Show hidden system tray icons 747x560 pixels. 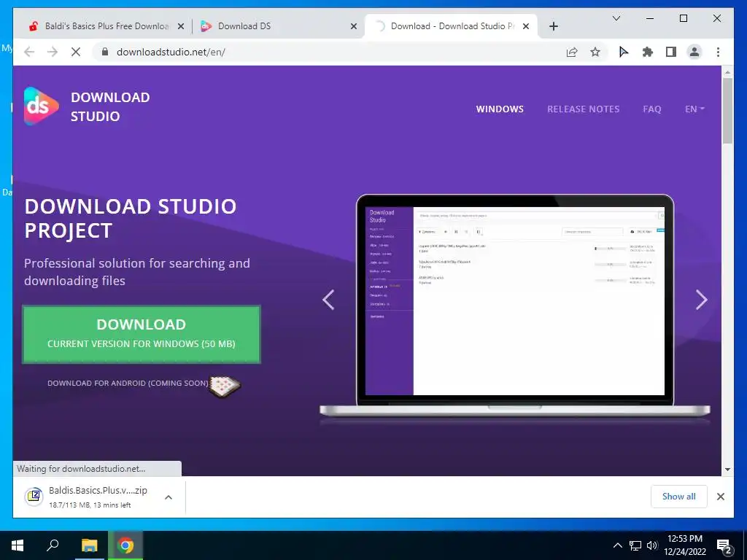[617, 545]
